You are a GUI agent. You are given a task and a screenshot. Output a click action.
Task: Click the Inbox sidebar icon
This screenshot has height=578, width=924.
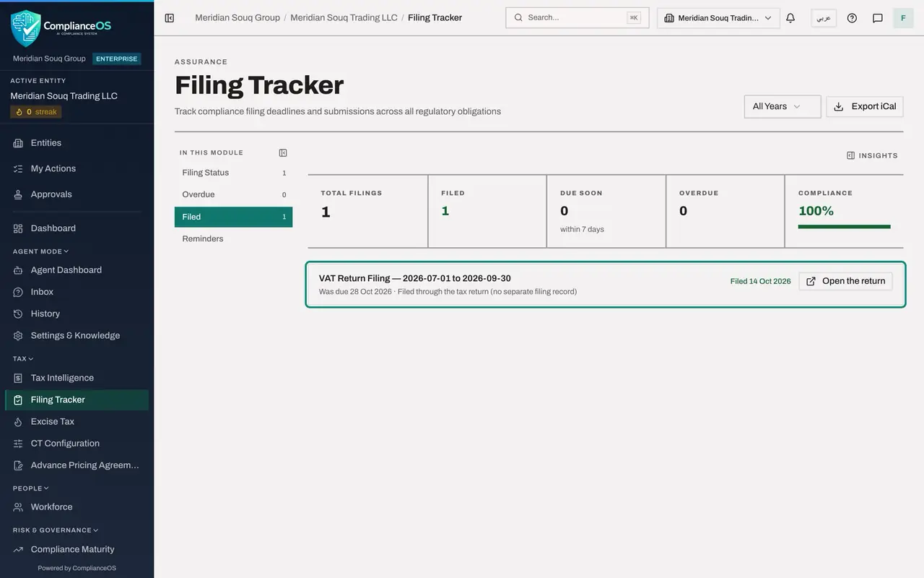[18, 292]
